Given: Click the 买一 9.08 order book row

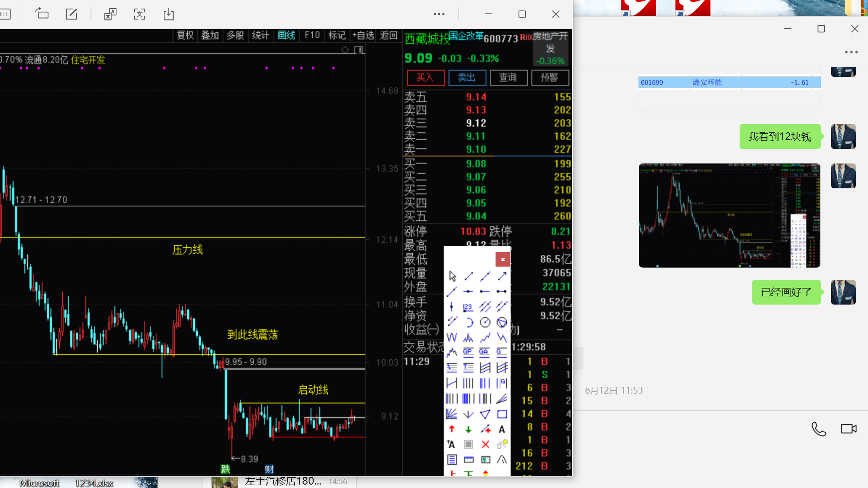Looking at the screenshot, I should tap(487, 164).
